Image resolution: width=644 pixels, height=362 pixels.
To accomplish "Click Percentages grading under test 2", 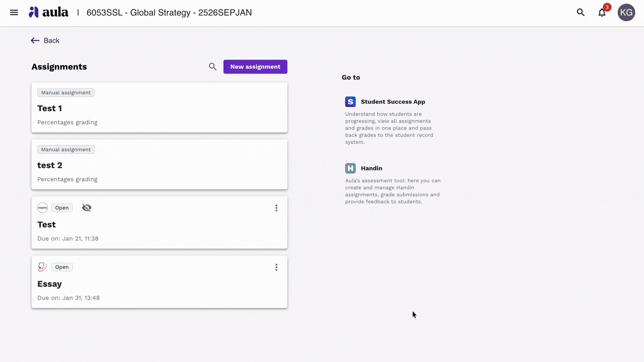I will pyautogui.click(x=67, y=179).
